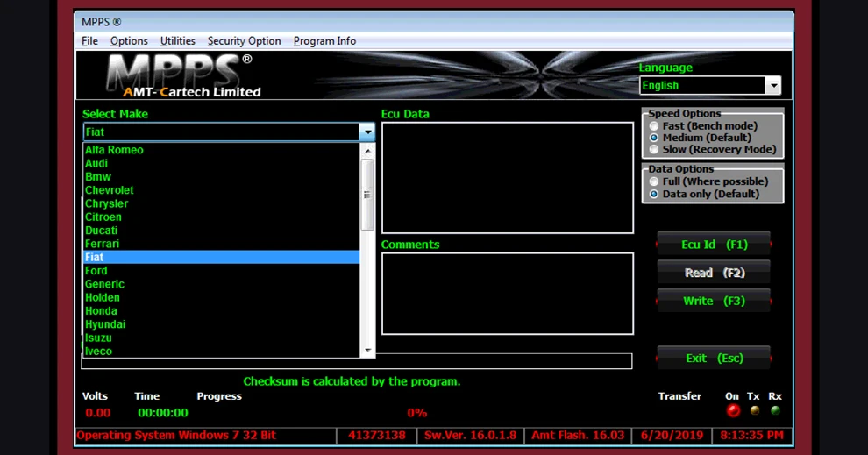This screenshot has width=868, height=455.
Task: Choose Audi from the make list
Action: (222, 163)
